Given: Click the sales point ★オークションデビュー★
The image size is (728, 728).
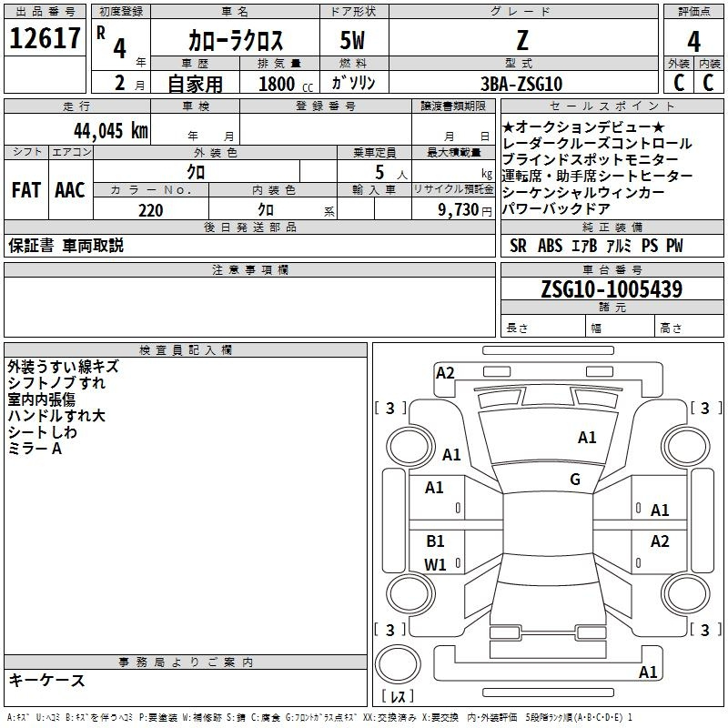Looking at the screenshot, I should point(583,127).
